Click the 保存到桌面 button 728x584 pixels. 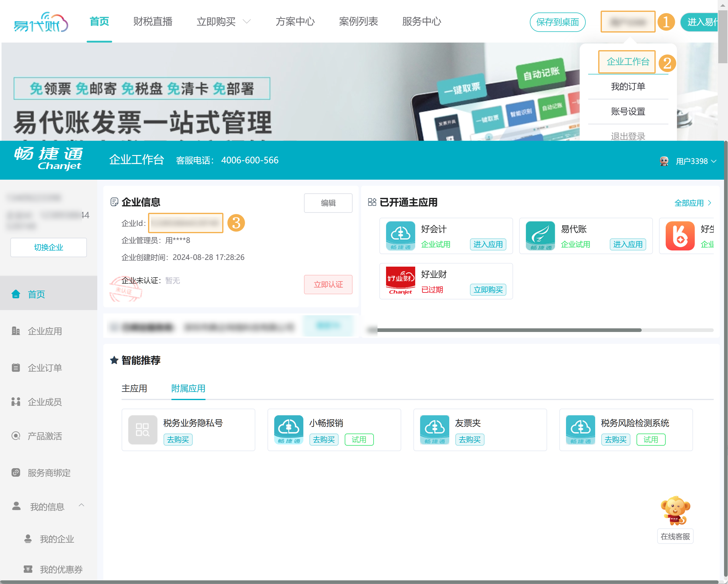557,22
